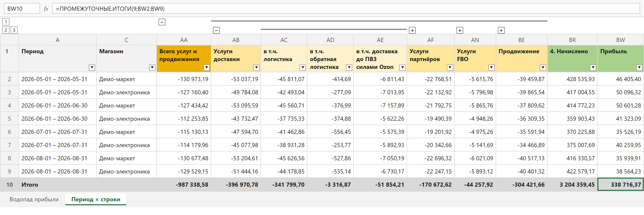Viewport: 644px width, 215px height.
Task: Select column header C
Action: [x=127, y=40]
